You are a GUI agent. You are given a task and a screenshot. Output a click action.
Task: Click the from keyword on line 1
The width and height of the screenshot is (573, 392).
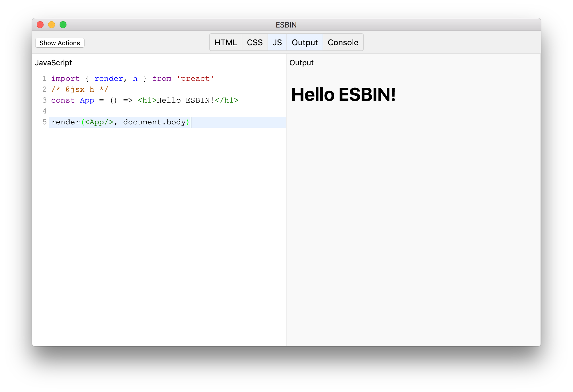(x=162, y=79)
